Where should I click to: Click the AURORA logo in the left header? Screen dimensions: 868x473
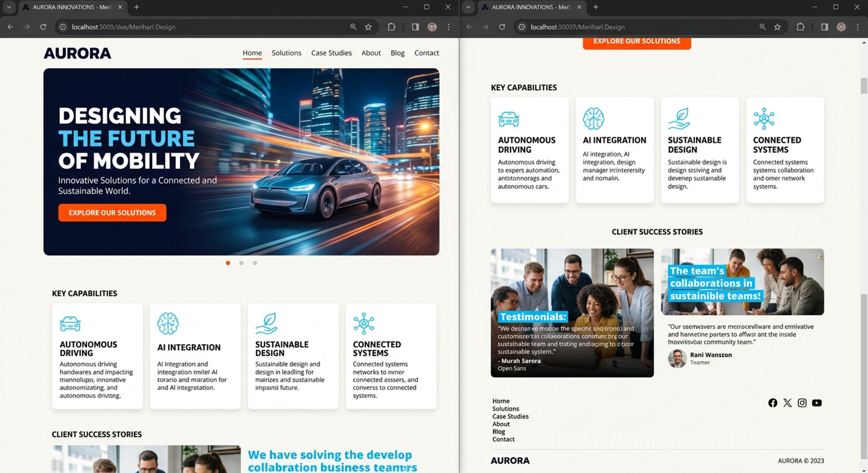point(77,53)
